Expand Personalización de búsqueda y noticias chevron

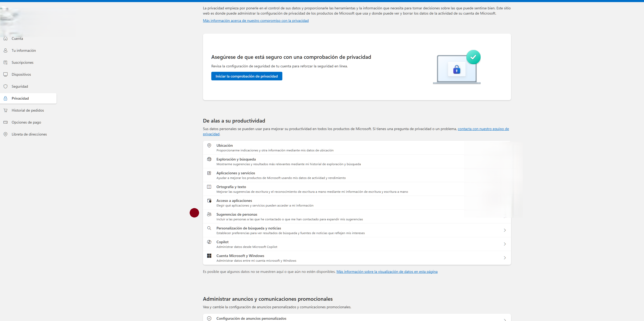(505, 230)
